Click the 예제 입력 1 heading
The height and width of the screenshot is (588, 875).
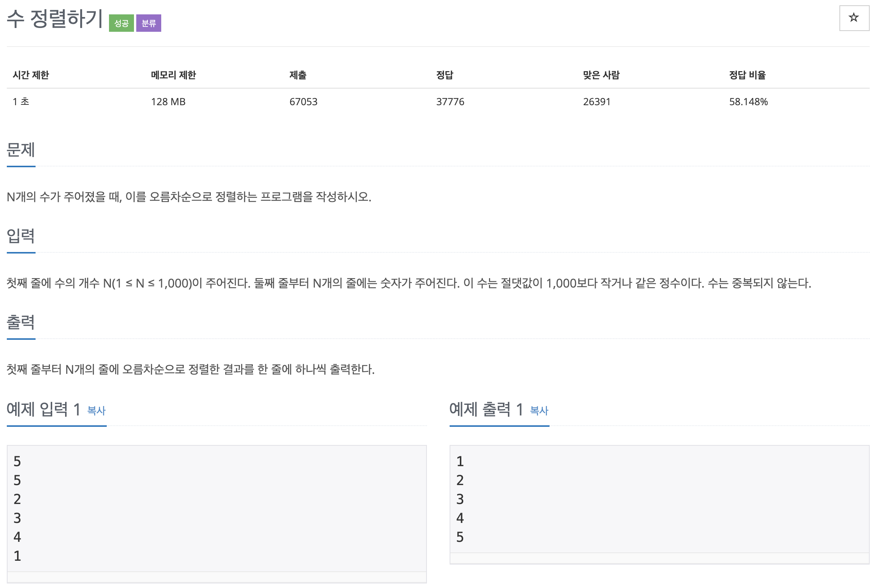coord(44,409)
